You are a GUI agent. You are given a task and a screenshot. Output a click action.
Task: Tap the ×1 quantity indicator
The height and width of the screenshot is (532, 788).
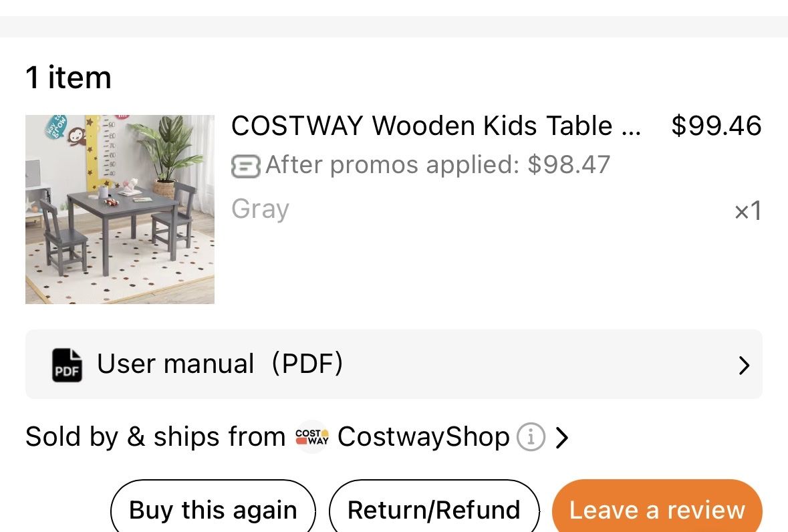(748, 211)
